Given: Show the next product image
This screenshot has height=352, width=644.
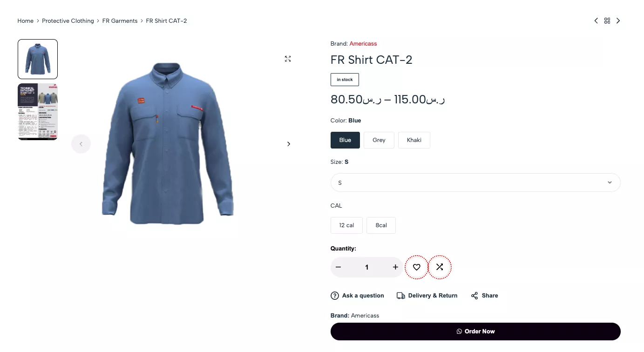Looking at the screenshot, I should click(289, 144).
